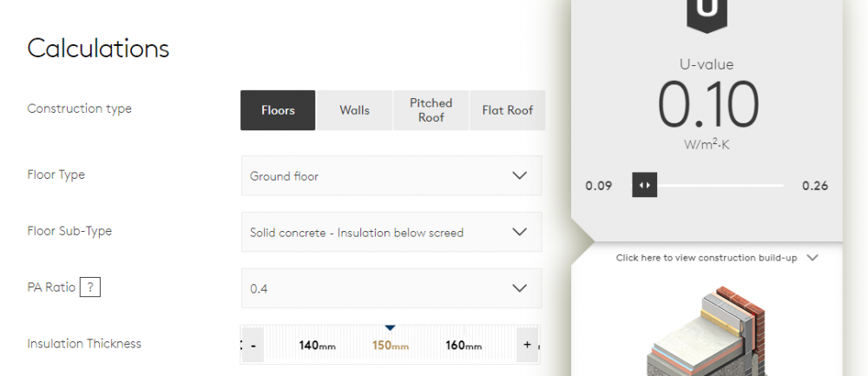Viewport: 868px width, 376px height.
Task: Open Floor Sub-Type dropdown
Action: coord(391,232)
